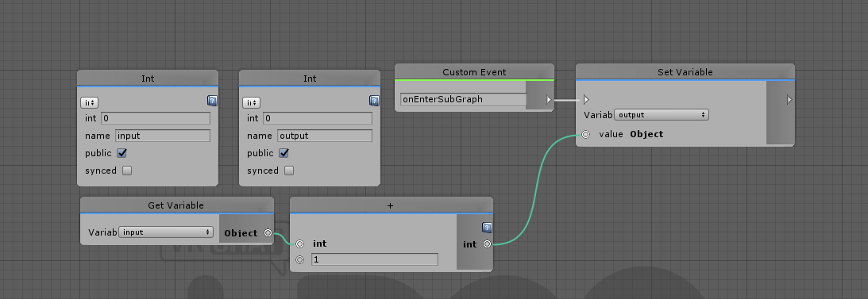Select the + node title bar
This screenshot has height=299, width=868.
tap(391, 205)
